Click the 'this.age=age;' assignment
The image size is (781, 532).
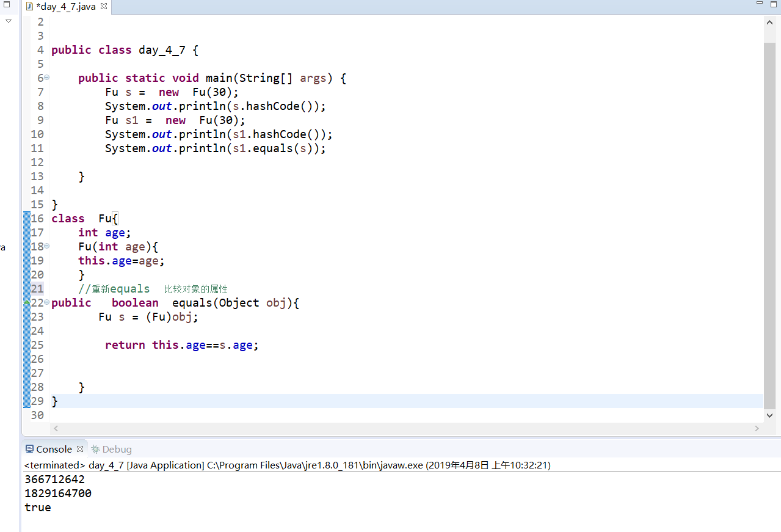[122, 261]
